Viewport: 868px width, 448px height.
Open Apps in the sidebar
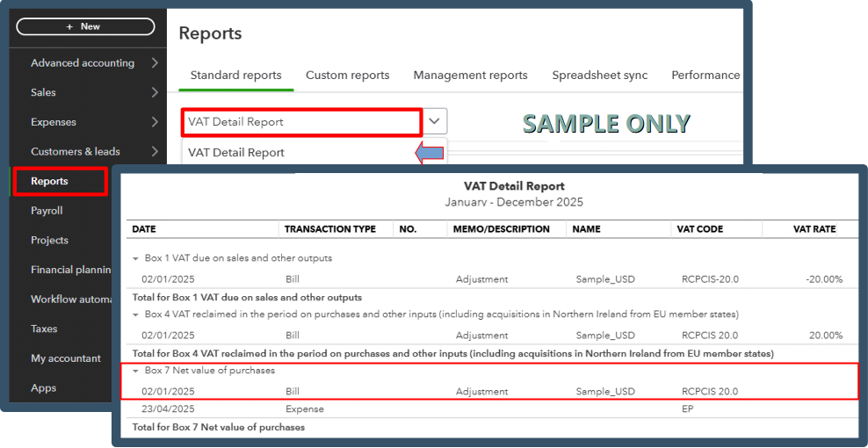click(44, 387)
